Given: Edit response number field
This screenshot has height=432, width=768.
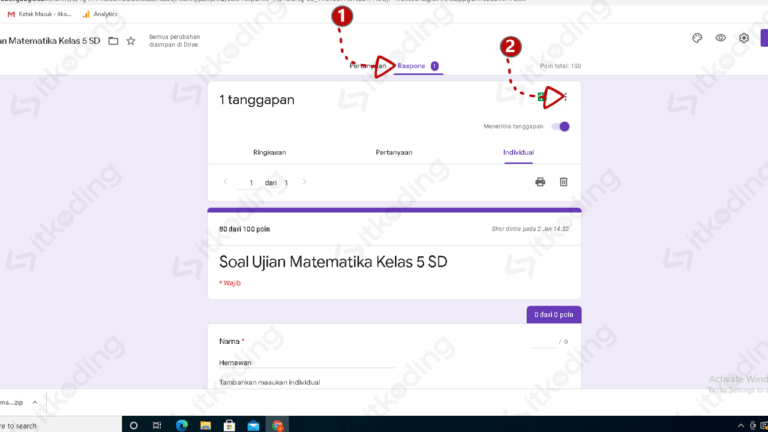Looking at the screenshot, I should 250,183.
